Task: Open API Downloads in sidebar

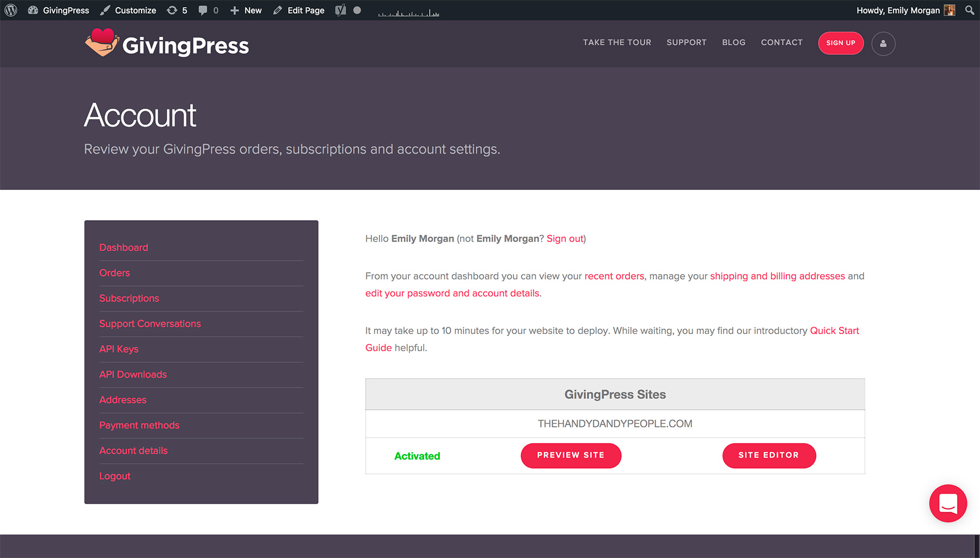Action: click(133, 374)
